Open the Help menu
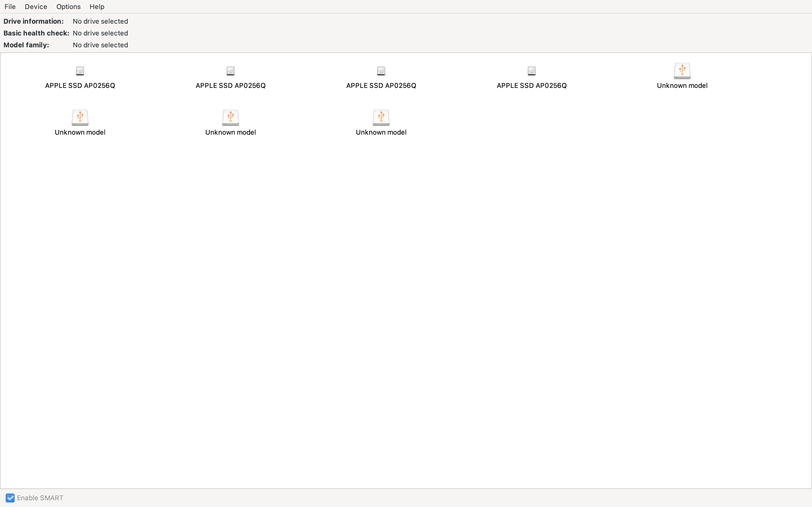812x507 pixels. [x=97, y=7]
